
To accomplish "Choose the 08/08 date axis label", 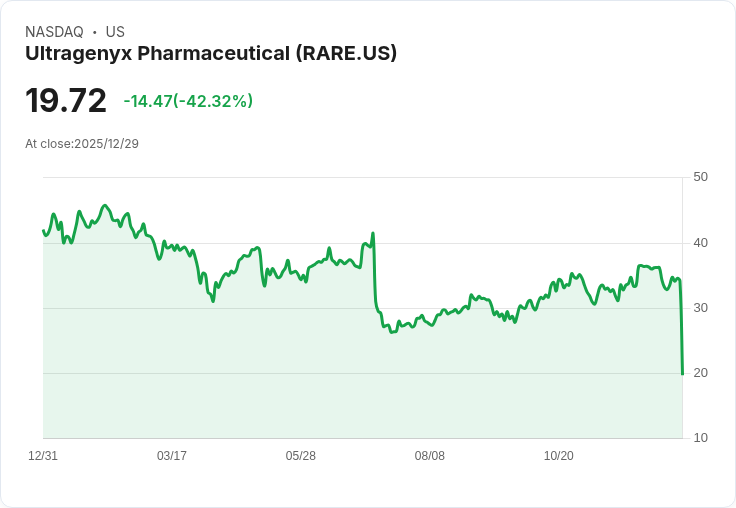I will (430, 455).
